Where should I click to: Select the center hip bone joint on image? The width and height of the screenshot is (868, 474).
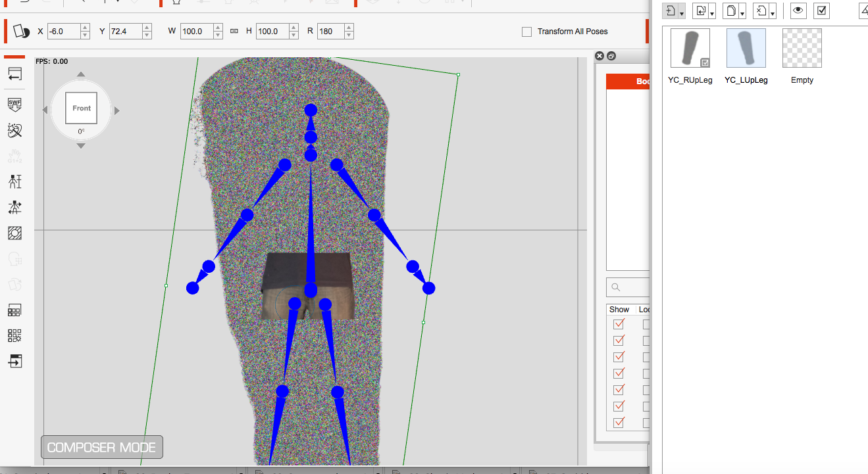[x=311, y=290]
